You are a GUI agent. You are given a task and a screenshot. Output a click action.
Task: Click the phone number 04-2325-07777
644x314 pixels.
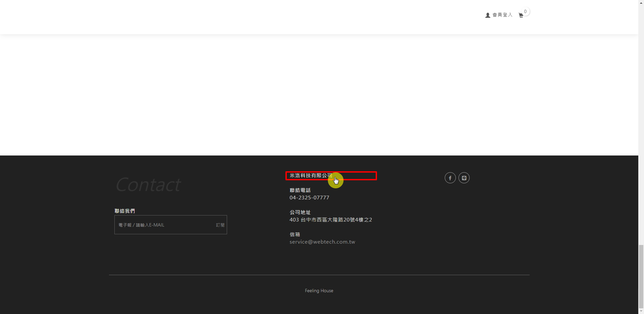tap(309, 198)
